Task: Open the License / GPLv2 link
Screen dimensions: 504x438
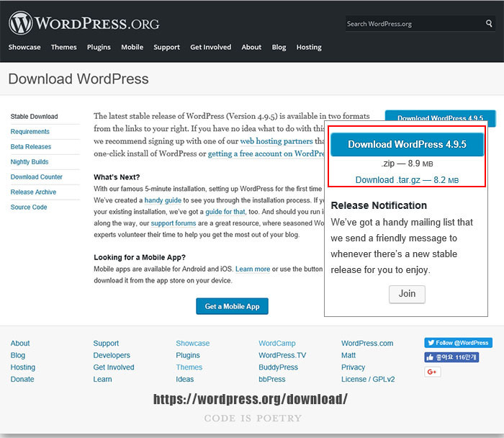Action: click(x=368, y=379)
